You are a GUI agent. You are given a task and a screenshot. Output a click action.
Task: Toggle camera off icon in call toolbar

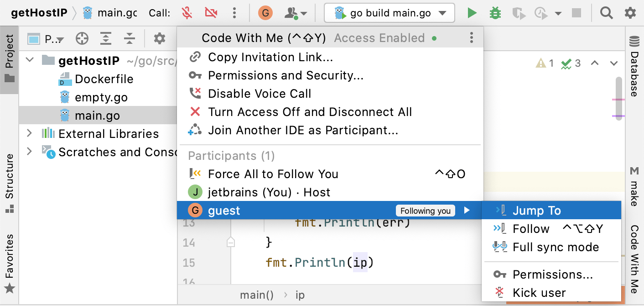point(211,13)
